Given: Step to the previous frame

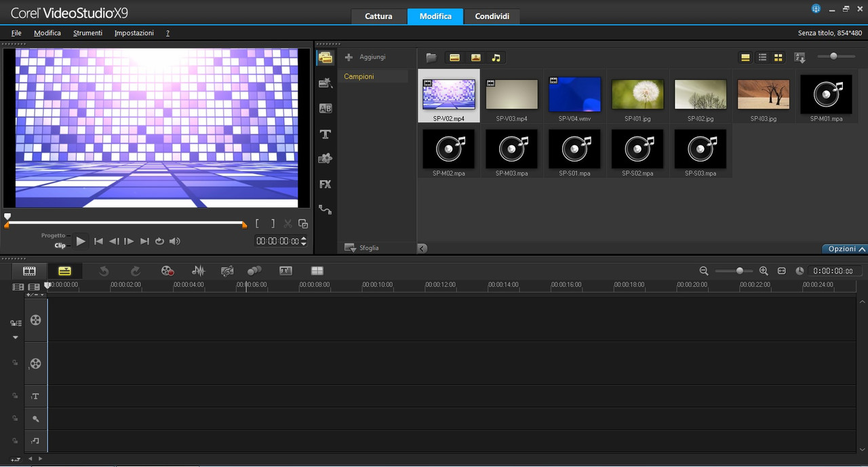Looking at the screenshot, I should click(x=114, y=241).
